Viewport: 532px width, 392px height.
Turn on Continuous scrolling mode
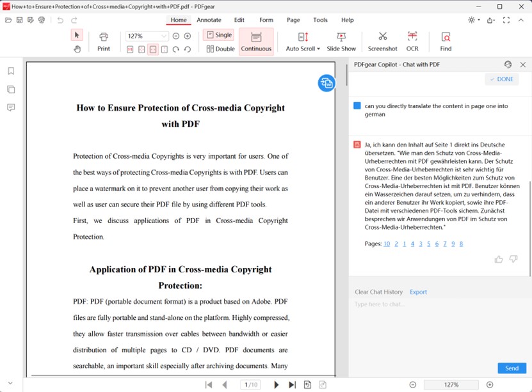(x=256, y=42)
